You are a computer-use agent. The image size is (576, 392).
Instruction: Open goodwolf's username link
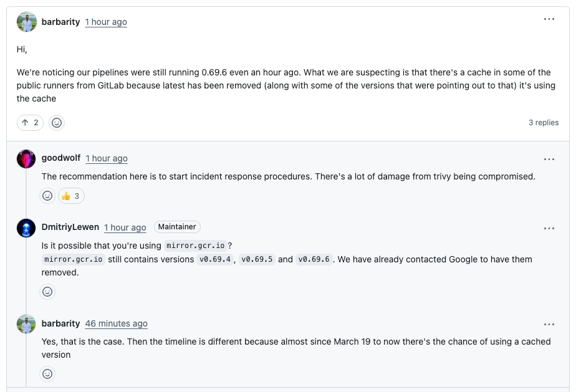coord(61,158)
